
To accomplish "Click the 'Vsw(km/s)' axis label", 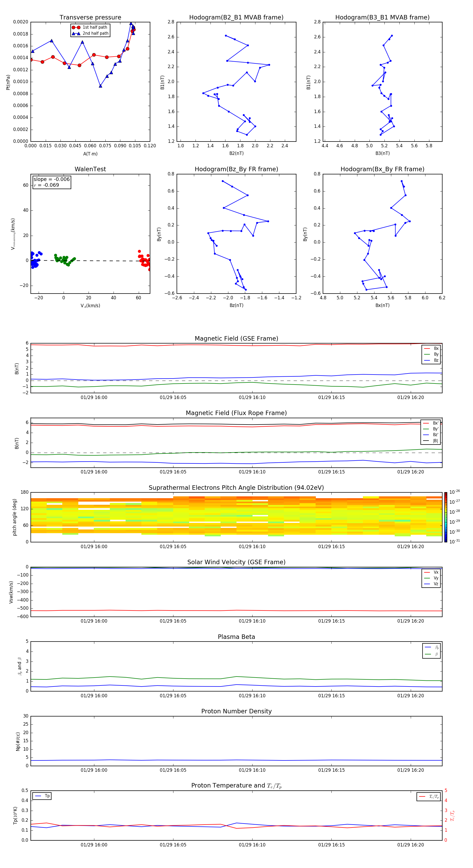I will pyautogui.click(x=11, y=592).
